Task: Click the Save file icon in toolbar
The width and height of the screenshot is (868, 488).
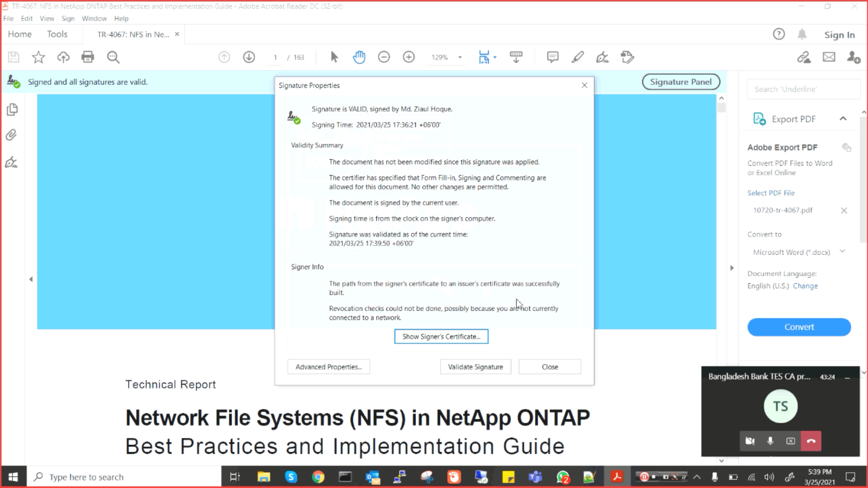Action: click(x=14, y=57)
